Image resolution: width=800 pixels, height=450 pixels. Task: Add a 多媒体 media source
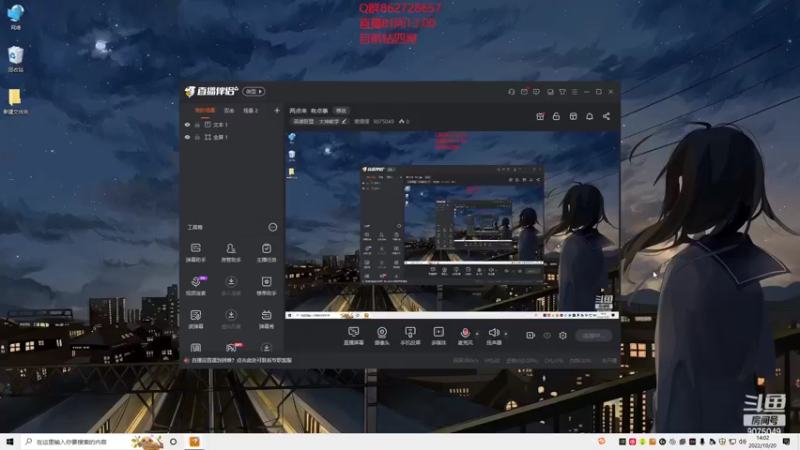pos(438,336)
